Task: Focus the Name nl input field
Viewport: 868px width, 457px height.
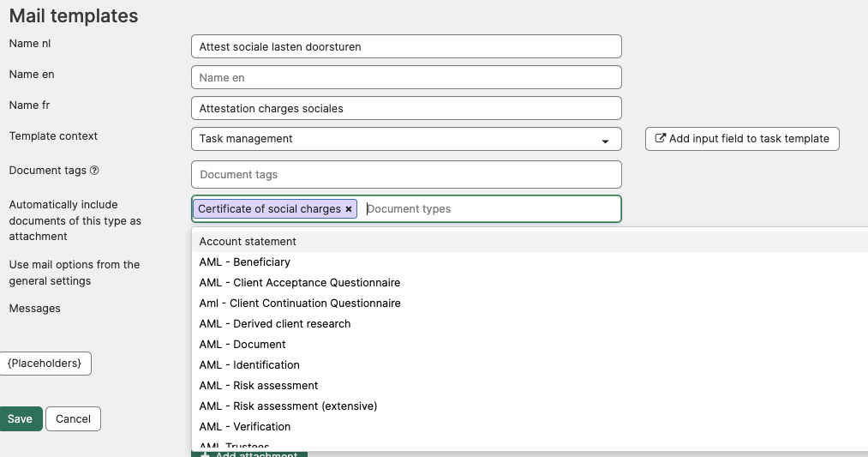Action: coord(406,46)
